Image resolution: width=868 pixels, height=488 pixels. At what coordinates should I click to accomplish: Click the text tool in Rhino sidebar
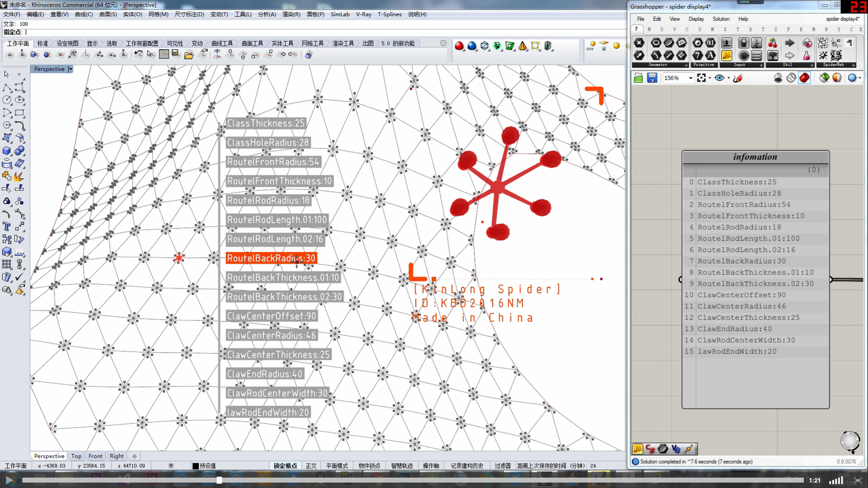point(7,227)
